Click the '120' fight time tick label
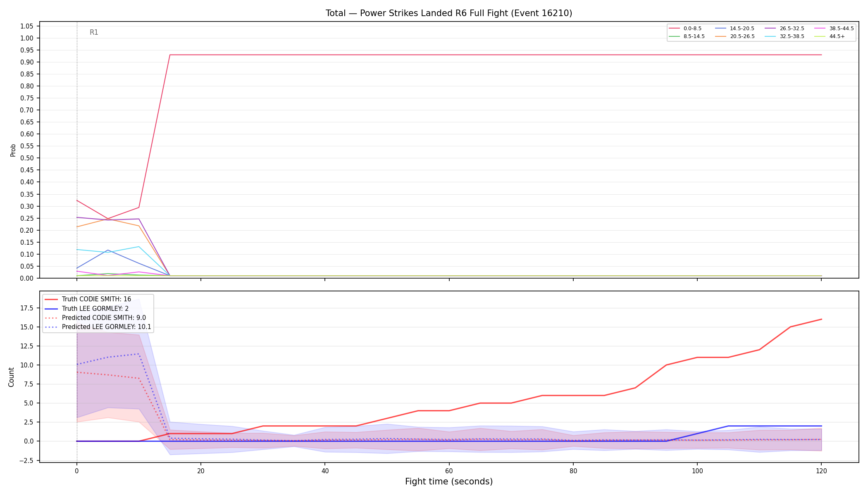Screen dimensions: 868x496 pyautogui.click(x=821, y=471)
